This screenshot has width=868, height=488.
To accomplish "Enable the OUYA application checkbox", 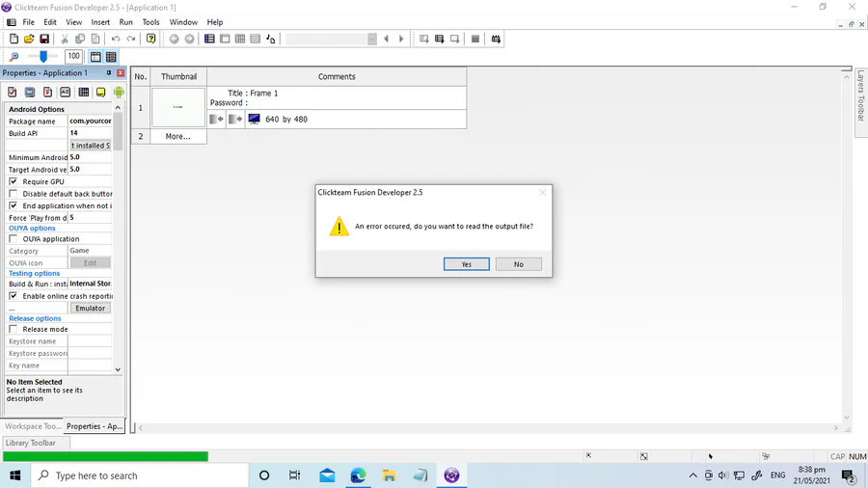I will [14, 239].
